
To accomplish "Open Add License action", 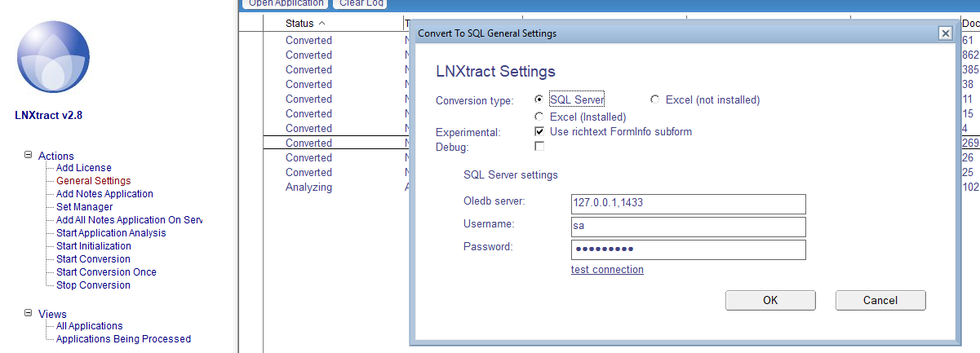I will 83,168.
